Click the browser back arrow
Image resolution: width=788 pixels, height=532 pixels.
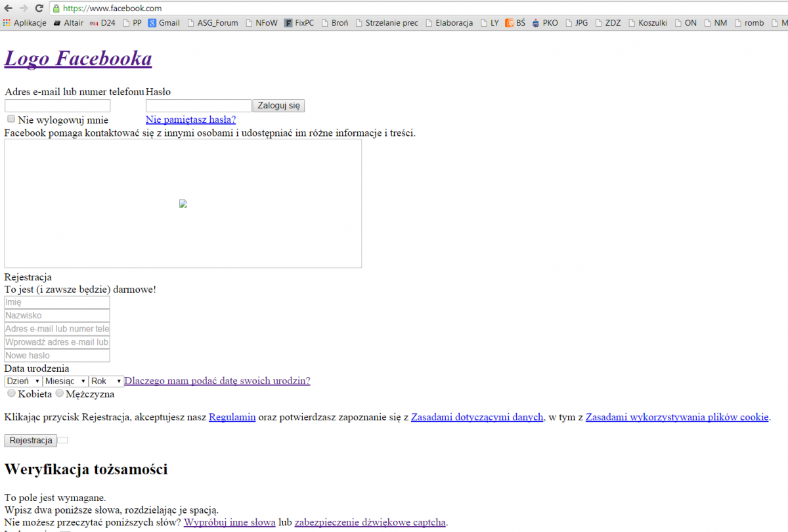9,8
